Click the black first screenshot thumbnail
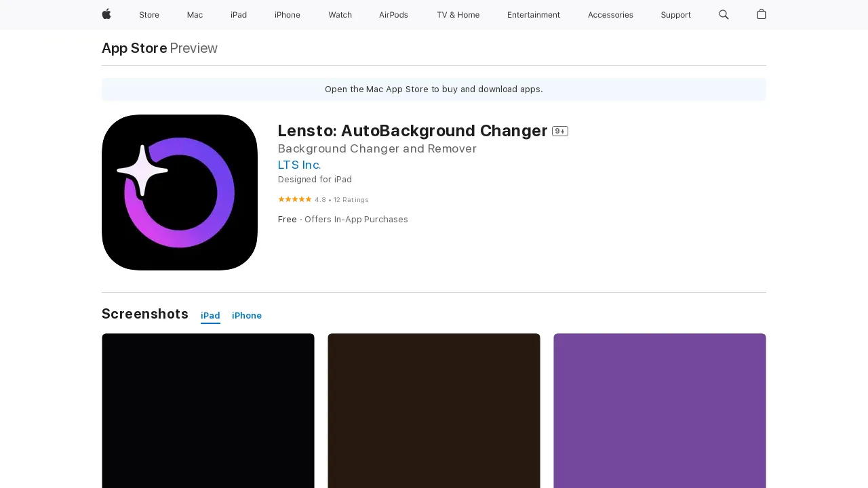This screenshot has height=488, width=868. coord(208,411)
